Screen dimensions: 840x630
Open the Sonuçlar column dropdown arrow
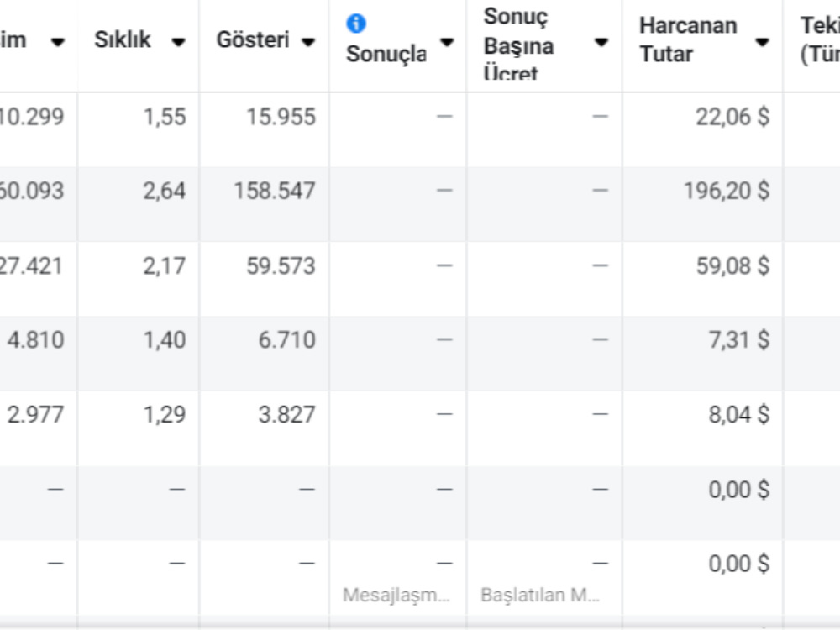[447, 42]
